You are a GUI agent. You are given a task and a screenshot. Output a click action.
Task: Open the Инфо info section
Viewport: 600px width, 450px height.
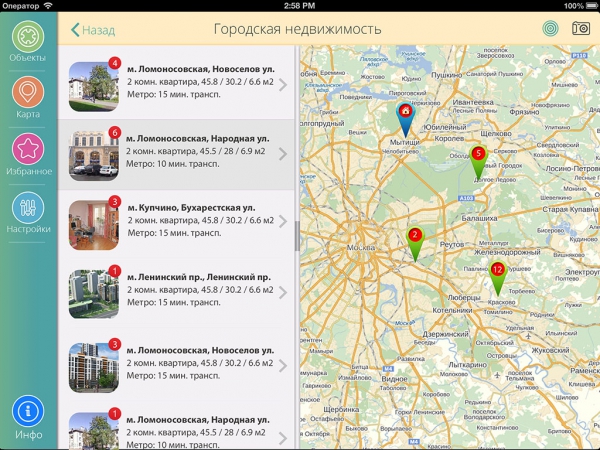pyautogui.click(x=28, y=411)
